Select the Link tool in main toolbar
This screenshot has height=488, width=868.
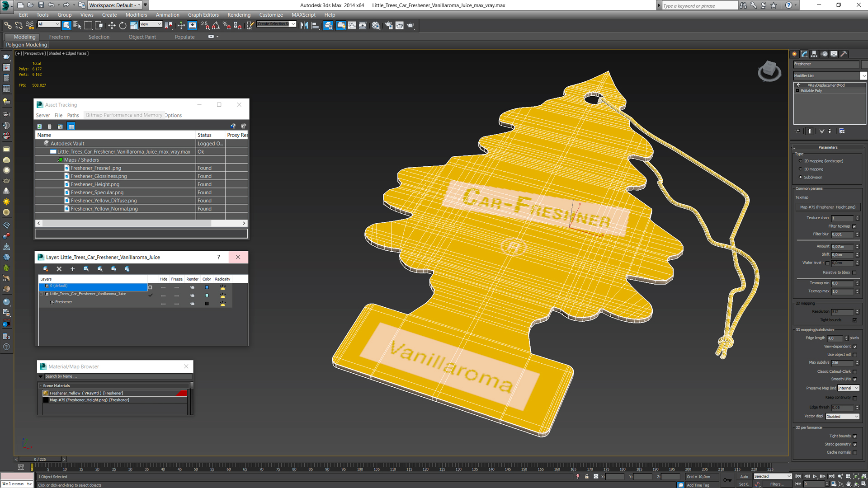point(8,25)
